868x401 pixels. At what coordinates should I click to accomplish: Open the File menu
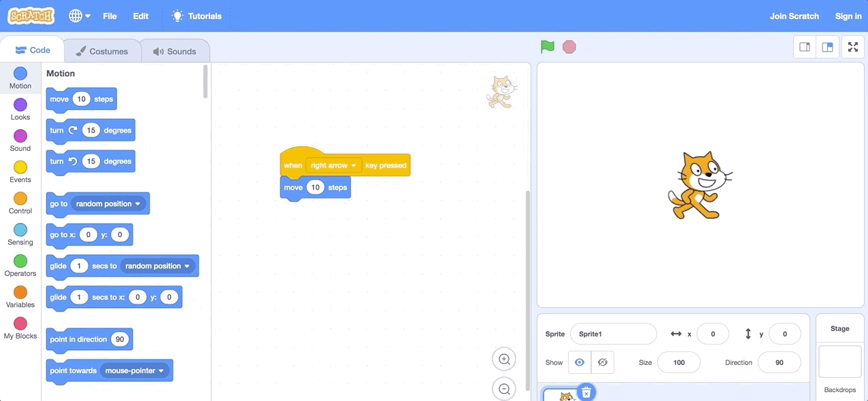[110, 16]
